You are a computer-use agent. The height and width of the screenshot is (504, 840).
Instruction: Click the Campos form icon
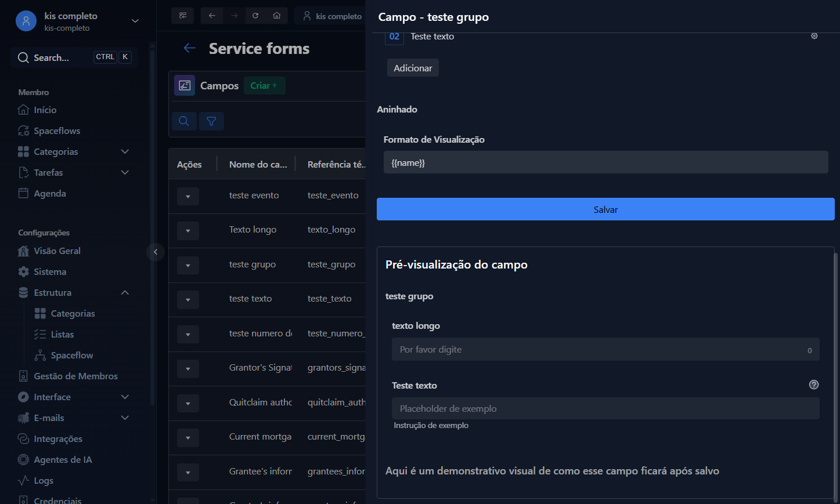pos(185,85)
